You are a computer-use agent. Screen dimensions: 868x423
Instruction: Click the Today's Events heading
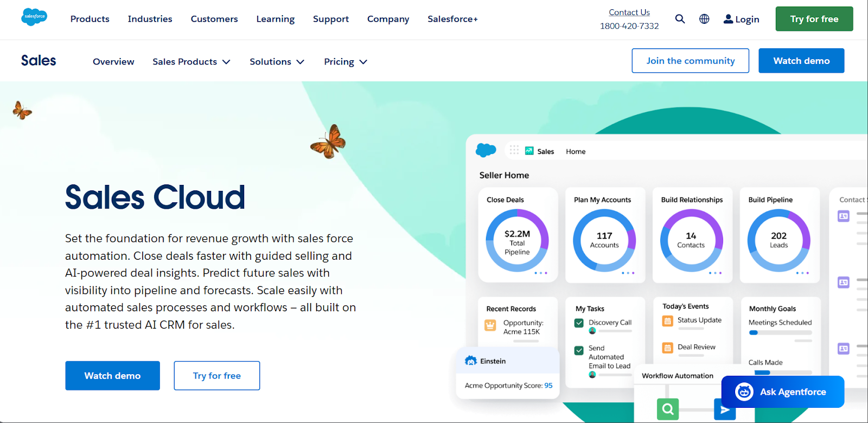pyautogui.click(x=686, y=306)
